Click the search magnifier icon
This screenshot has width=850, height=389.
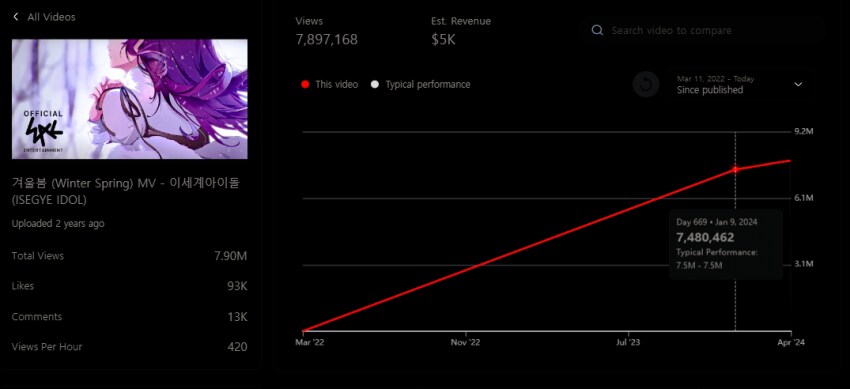click(x=597, y=30)
